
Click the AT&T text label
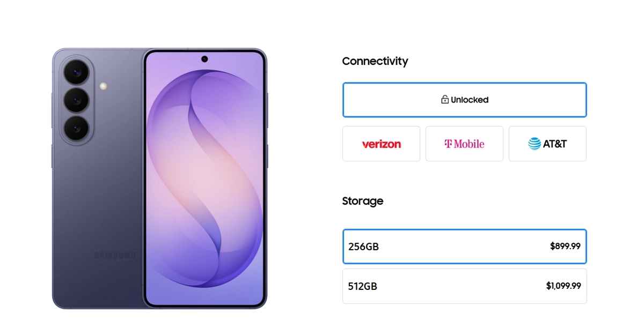coord(554,144)
